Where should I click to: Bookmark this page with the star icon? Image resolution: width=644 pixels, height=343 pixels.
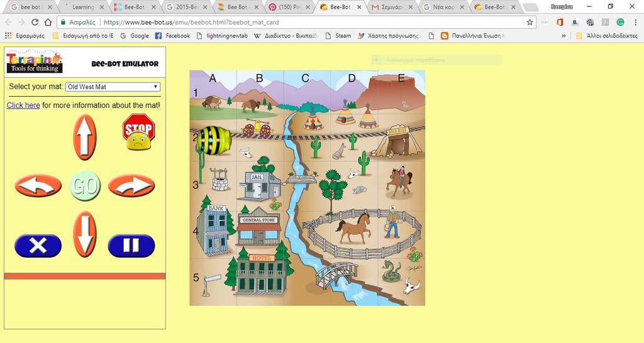530,22
